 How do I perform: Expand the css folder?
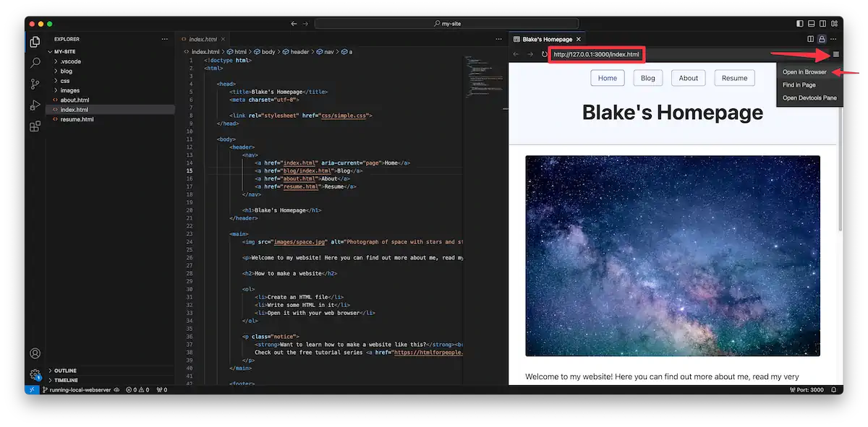[x=64, y=80]
